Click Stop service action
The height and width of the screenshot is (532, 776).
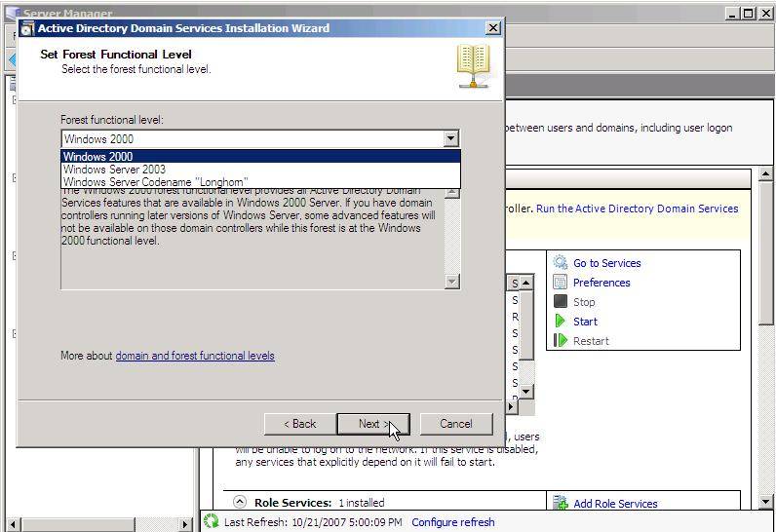pyautogui.click(x=584, y=302)
